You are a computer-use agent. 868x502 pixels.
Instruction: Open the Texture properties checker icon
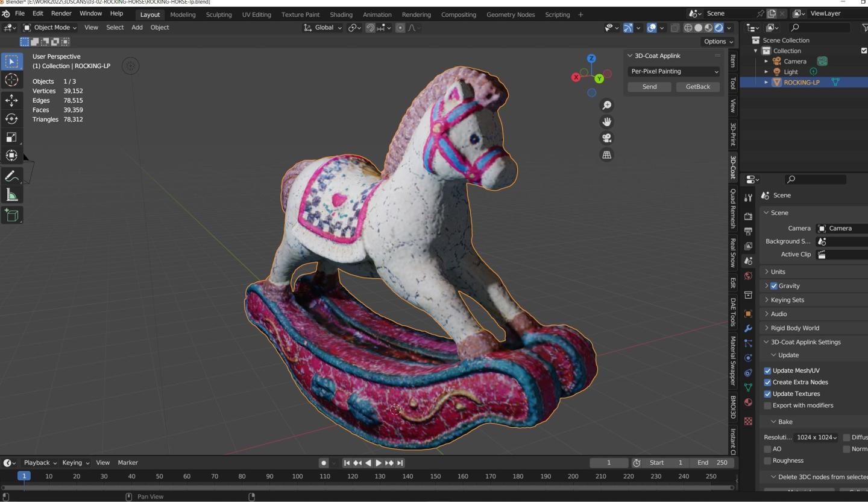(x=748, y=421)
